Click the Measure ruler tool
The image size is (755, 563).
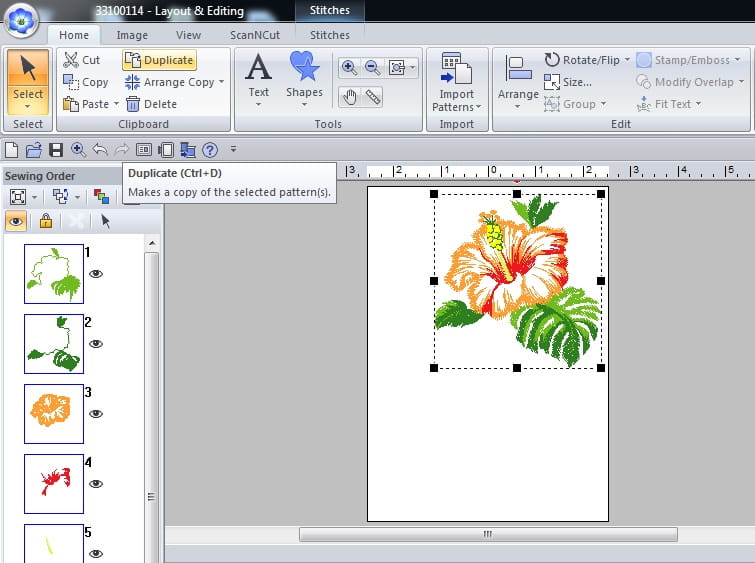(373, 97)
